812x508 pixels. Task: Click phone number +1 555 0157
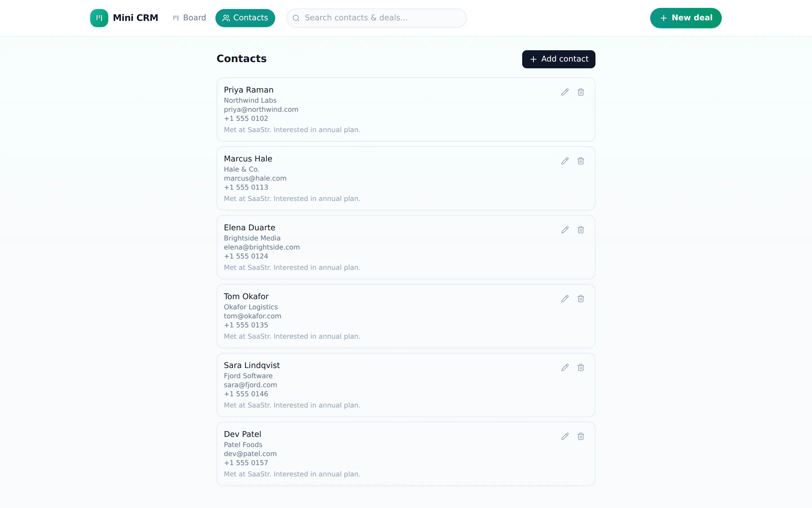click(x=246, y=463)
